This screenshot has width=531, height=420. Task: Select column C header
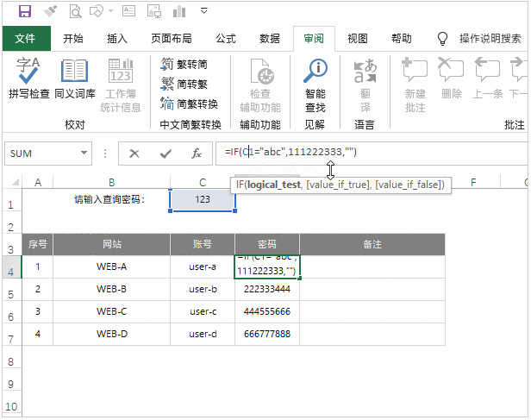point(203,182)
